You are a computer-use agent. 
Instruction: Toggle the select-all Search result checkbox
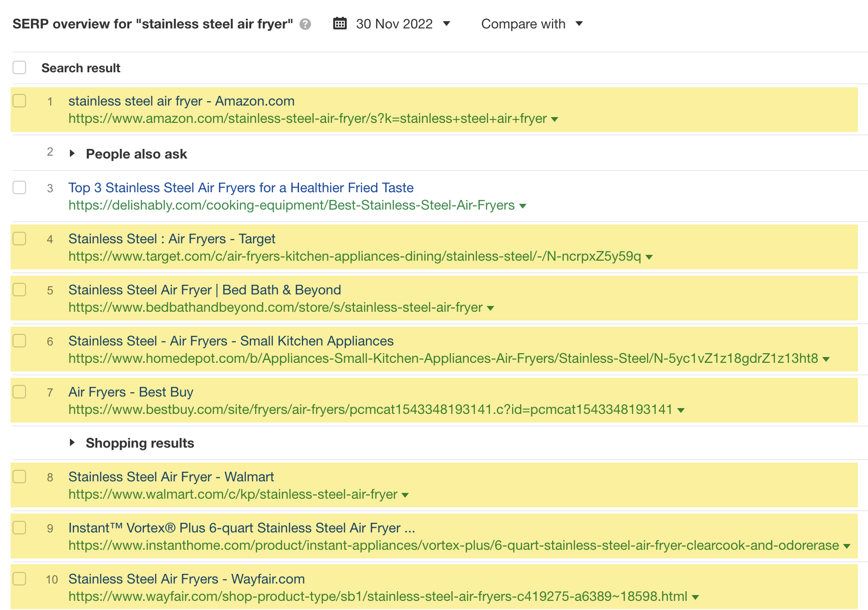point(19,68)
